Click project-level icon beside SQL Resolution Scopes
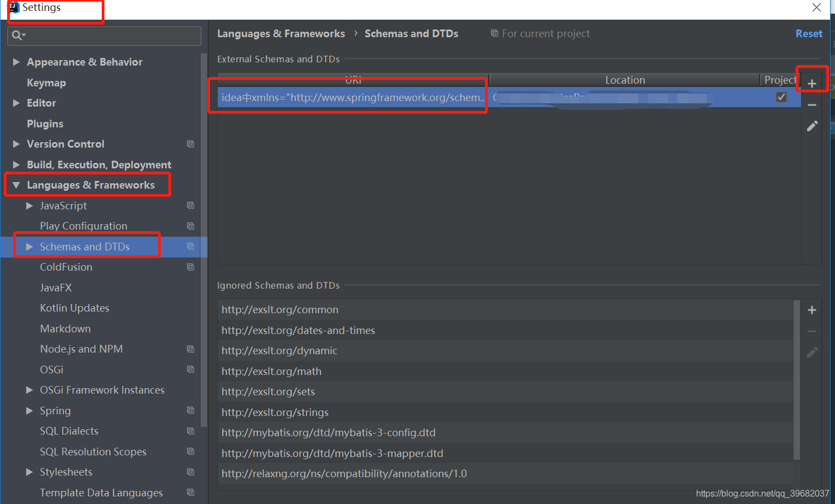This screenshot has height=504, width=835. pos(190,452)
